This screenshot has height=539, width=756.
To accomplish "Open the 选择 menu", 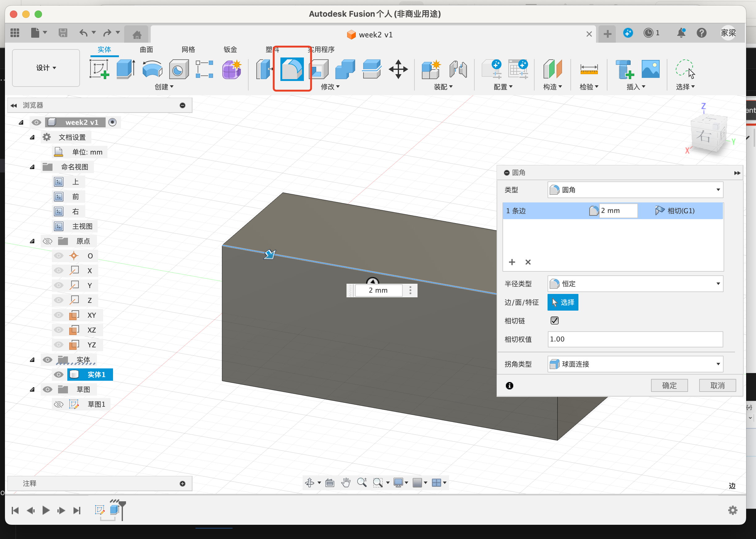I will [x=685, y=87].
